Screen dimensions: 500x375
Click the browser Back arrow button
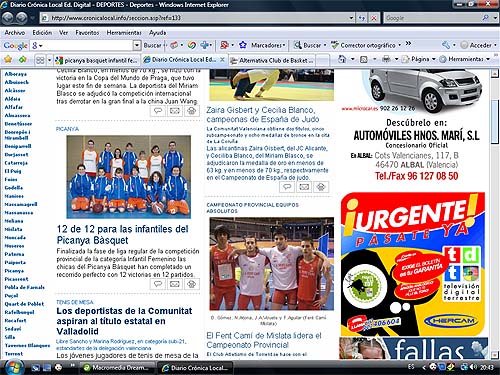pos(8,17)
